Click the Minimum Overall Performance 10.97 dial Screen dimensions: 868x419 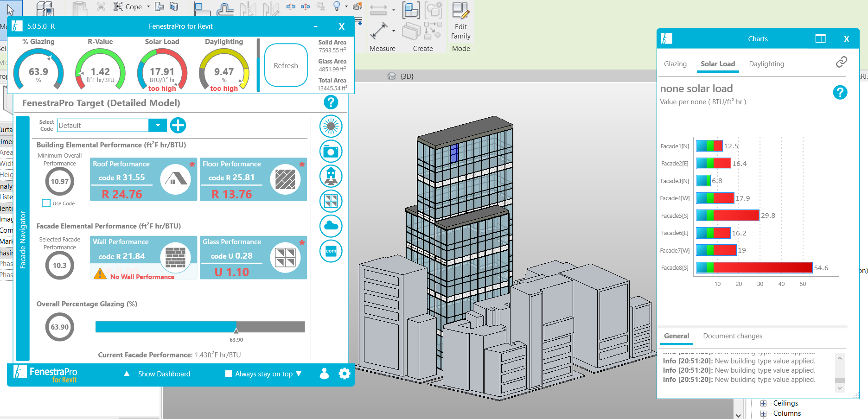(x=60, y=181)
